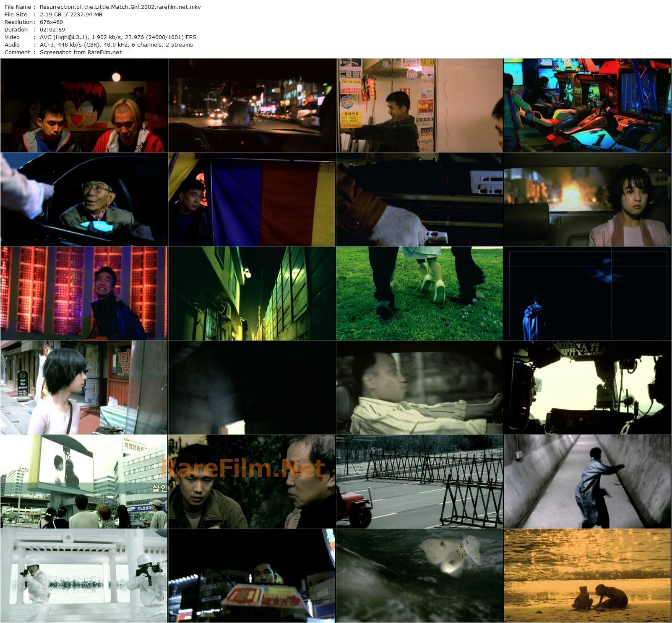Click the Duration value 02:02:59

coord(52,29)
